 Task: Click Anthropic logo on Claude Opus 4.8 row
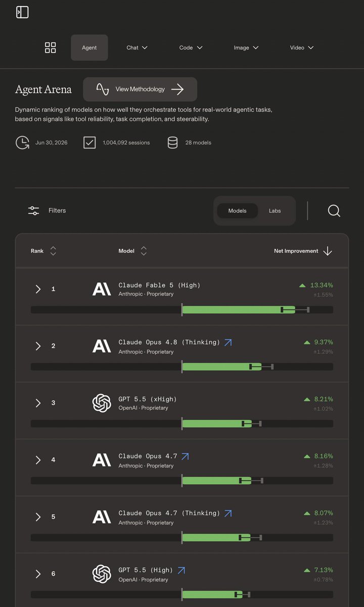coord(102,346)
